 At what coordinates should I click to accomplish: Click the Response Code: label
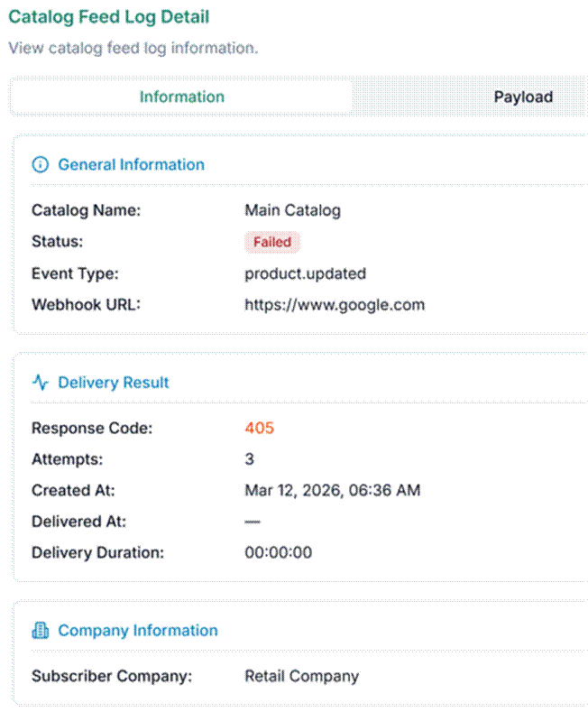coord(92,428)
